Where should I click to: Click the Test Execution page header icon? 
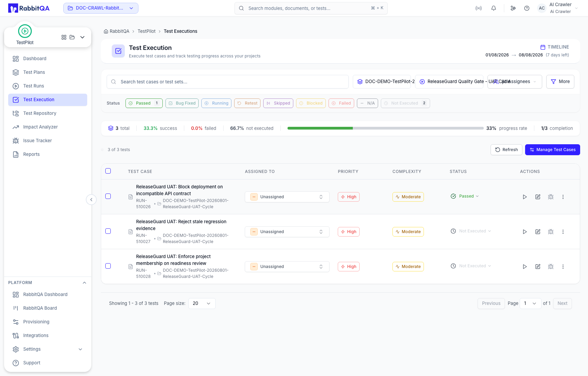(118, 51)
